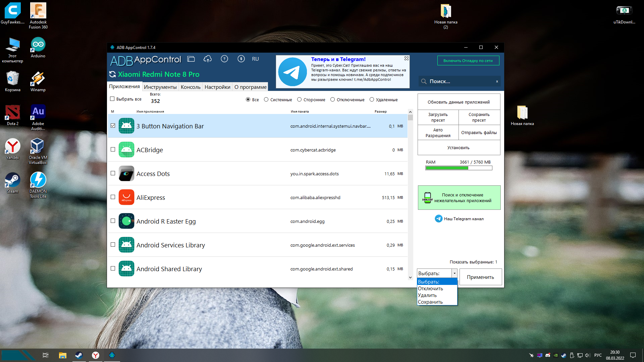
Task: Click the Telegram logo in the banner
Action: (x=292, y=72)
